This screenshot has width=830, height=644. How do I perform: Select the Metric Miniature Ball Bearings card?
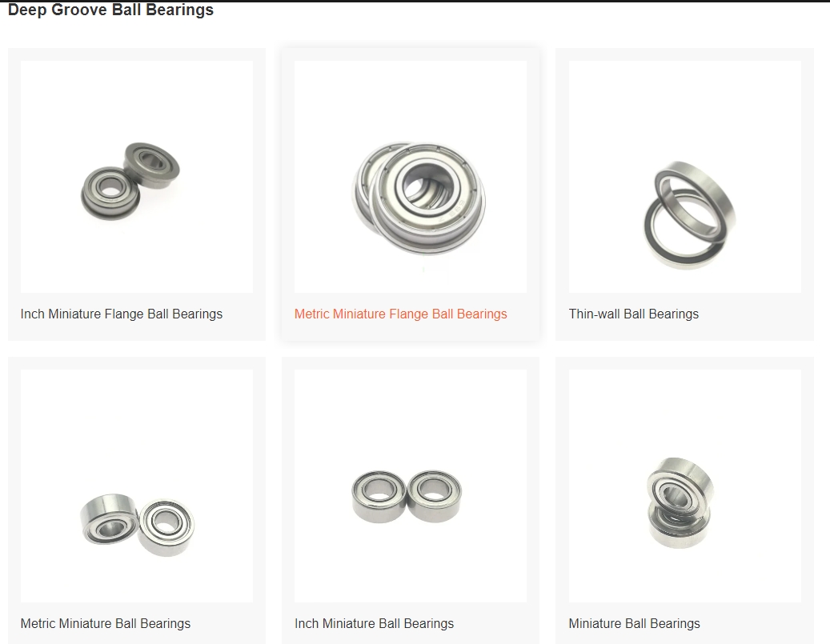tap(137, 501)
